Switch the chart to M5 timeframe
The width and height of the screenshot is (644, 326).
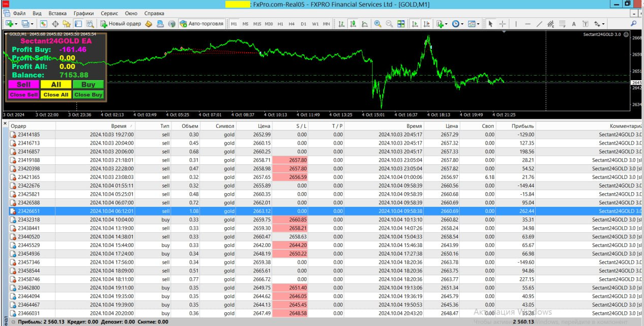[x=245, y=24]
